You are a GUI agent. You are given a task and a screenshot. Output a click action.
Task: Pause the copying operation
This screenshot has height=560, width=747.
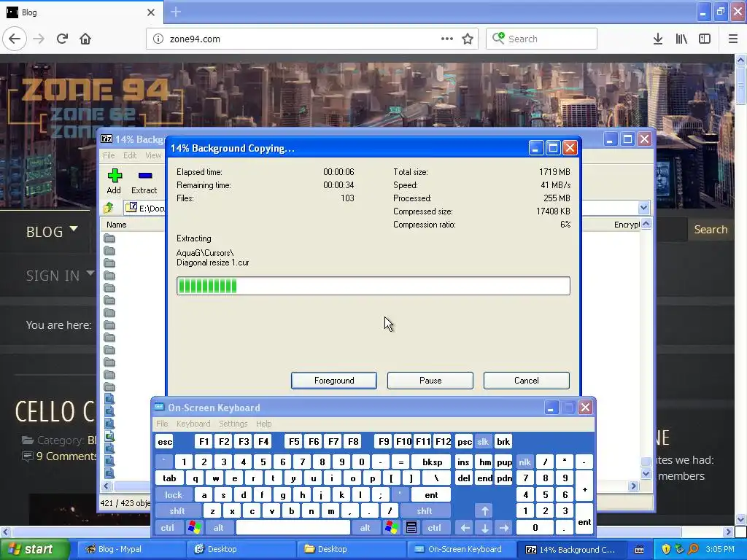[x=430, y=381]
